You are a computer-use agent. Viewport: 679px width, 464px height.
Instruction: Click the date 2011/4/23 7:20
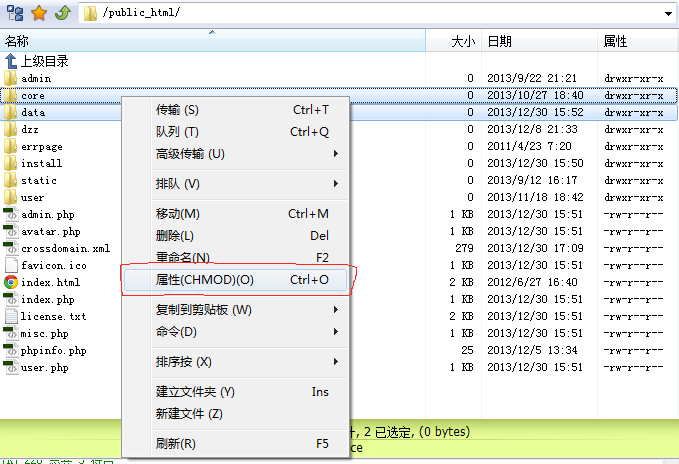(529, 146)
